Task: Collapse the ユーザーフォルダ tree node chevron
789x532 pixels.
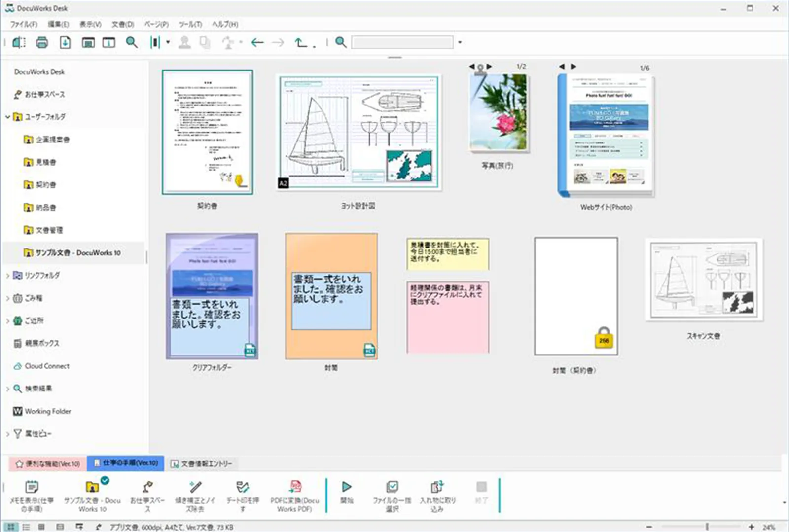Action: point(7,117)
